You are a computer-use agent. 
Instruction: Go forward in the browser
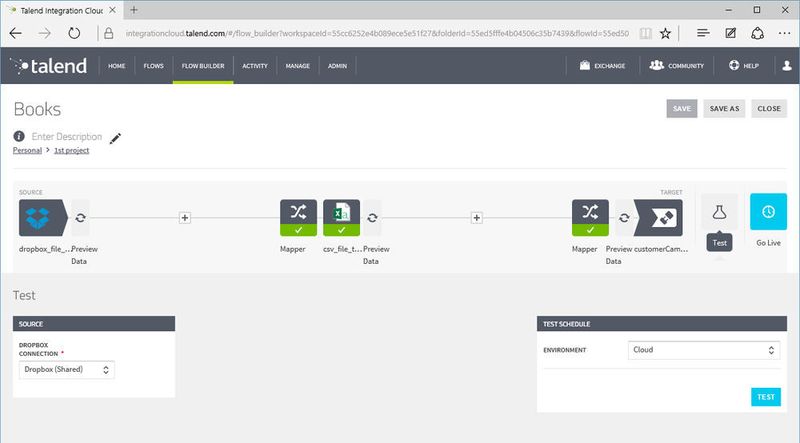pos(45,33)
